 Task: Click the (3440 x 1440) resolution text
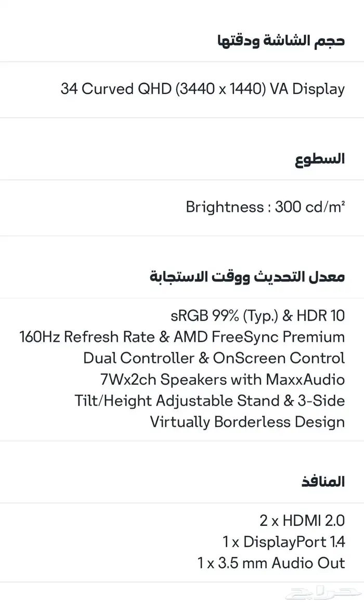point(220,89)
